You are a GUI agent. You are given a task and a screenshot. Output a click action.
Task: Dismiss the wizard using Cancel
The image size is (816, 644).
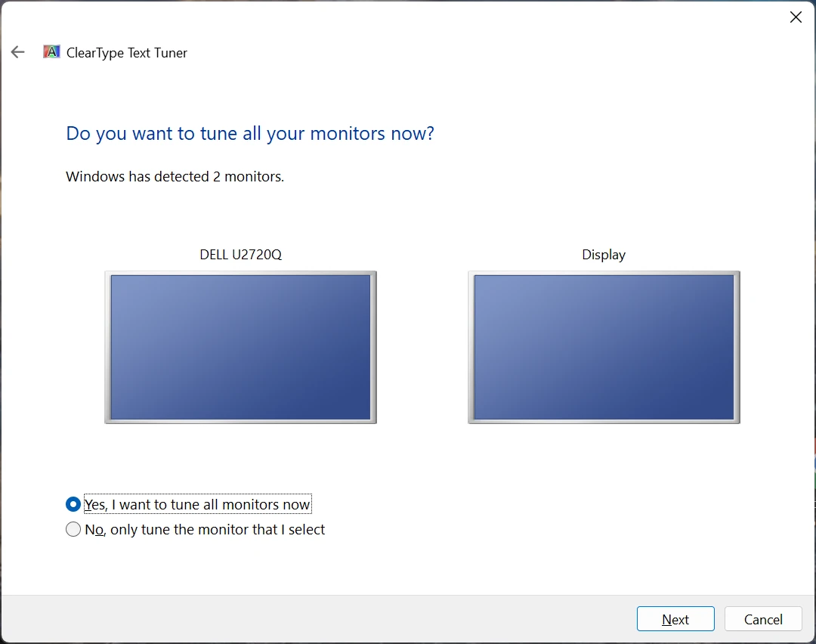click(763, 618)
